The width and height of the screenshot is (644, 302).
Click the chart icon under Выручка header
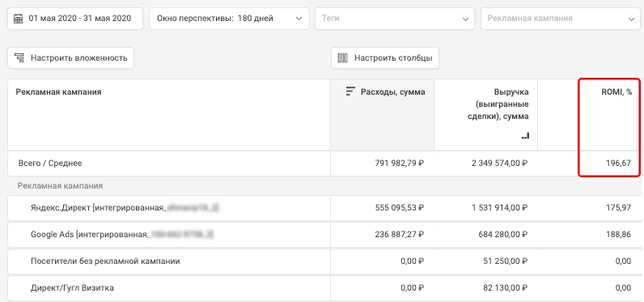[525, 136]
